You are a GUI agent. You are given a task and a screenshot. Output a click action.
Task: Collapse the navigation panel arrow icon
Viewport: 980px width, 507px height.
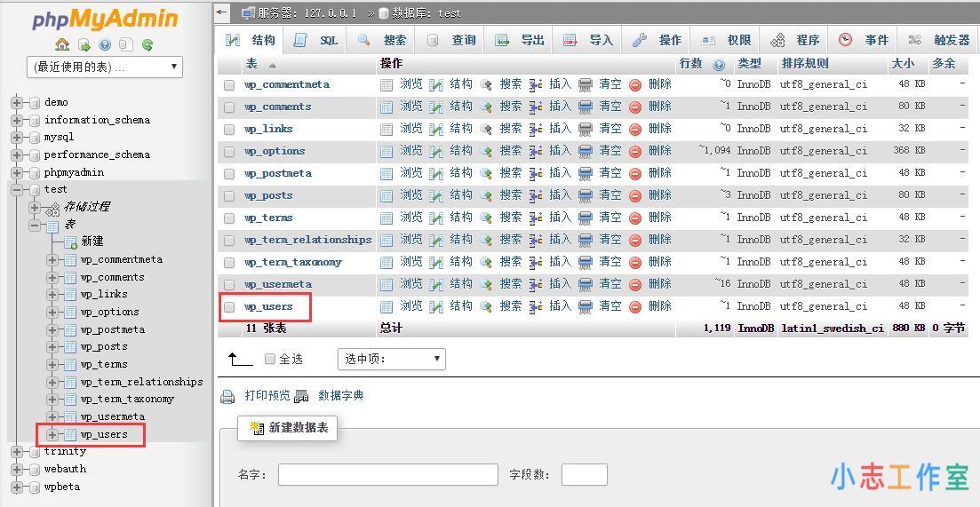(x=222, y=12)
